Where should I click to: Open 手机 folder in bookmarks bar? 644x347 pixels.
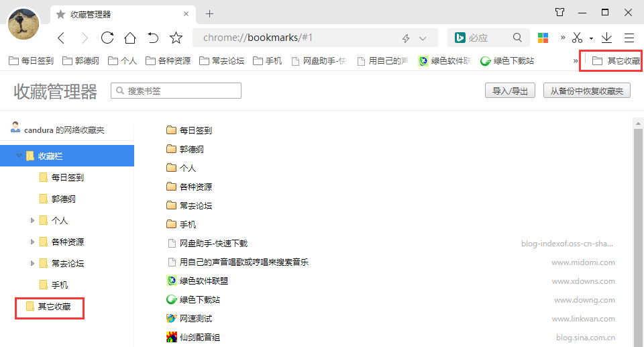tap(268, 61)
